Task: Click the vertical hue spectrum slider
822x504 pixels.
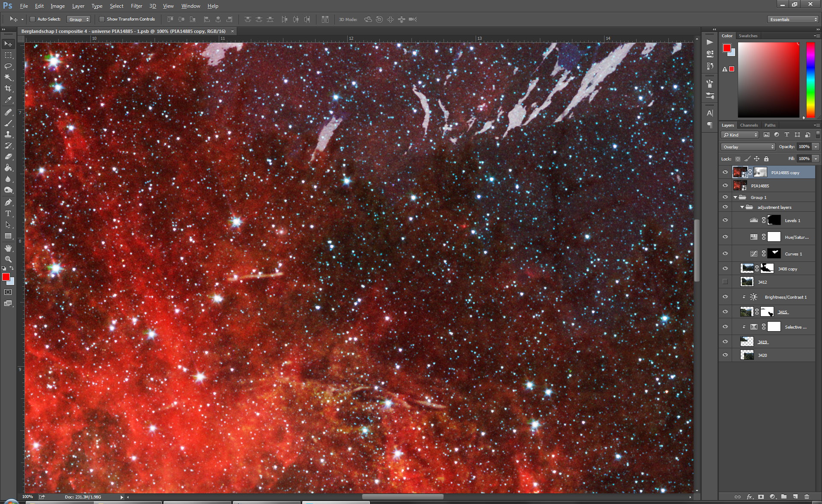Action: (810, 80)
